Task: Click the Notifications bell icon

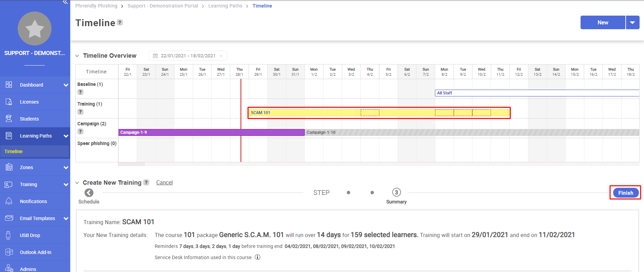Action: tap(9, 201)
